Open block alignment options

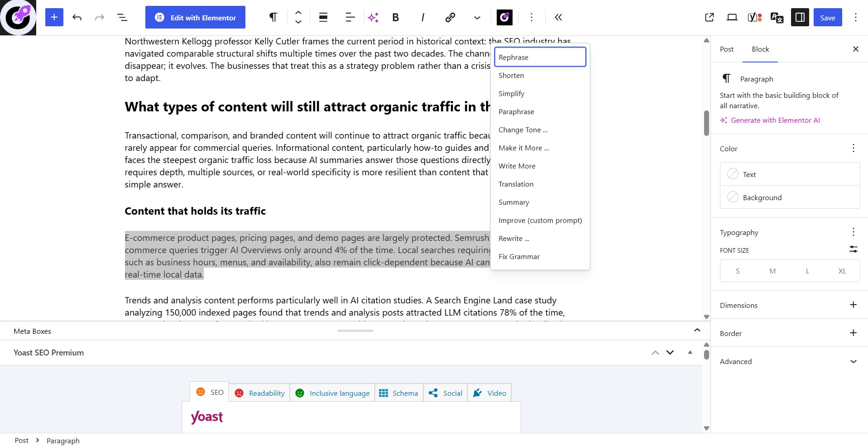[x=323, y=17]
